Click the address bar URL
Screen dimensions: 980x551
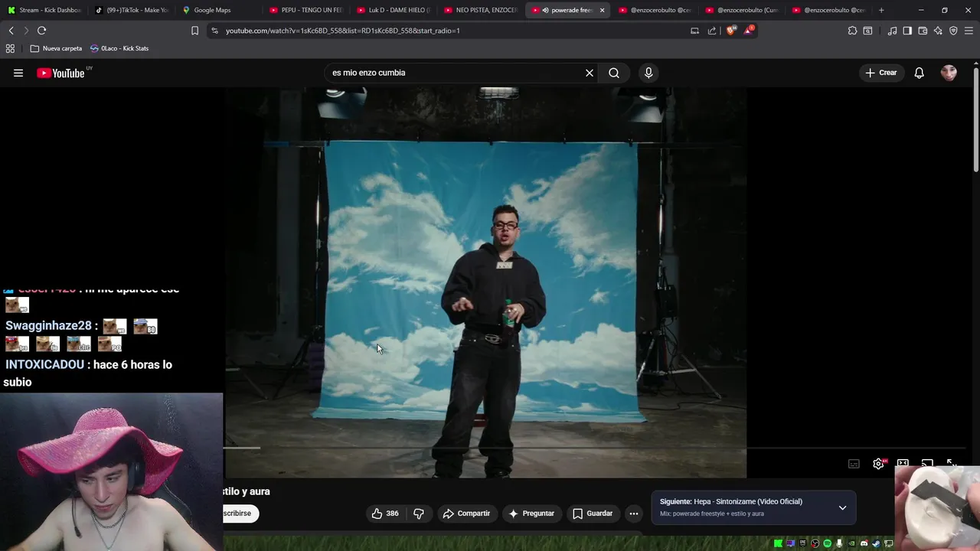[x=343, y=31]
